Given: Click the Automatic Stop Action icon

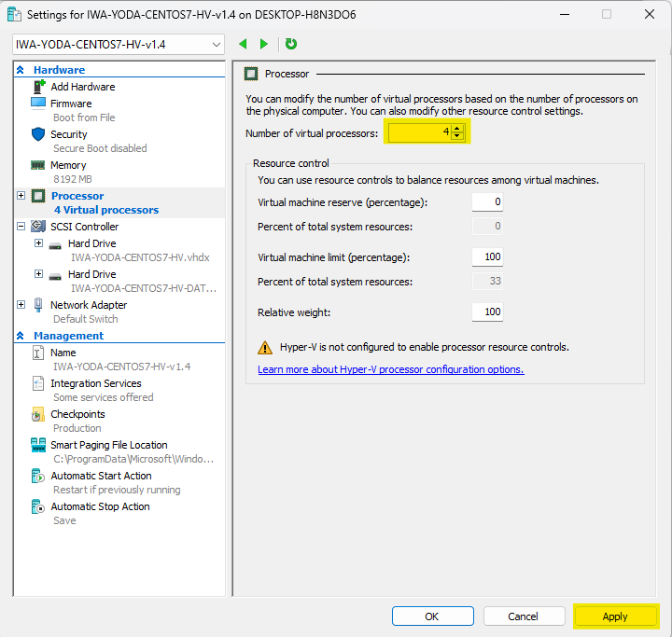Looking at the screenshot, I should [x=38, y=506].
